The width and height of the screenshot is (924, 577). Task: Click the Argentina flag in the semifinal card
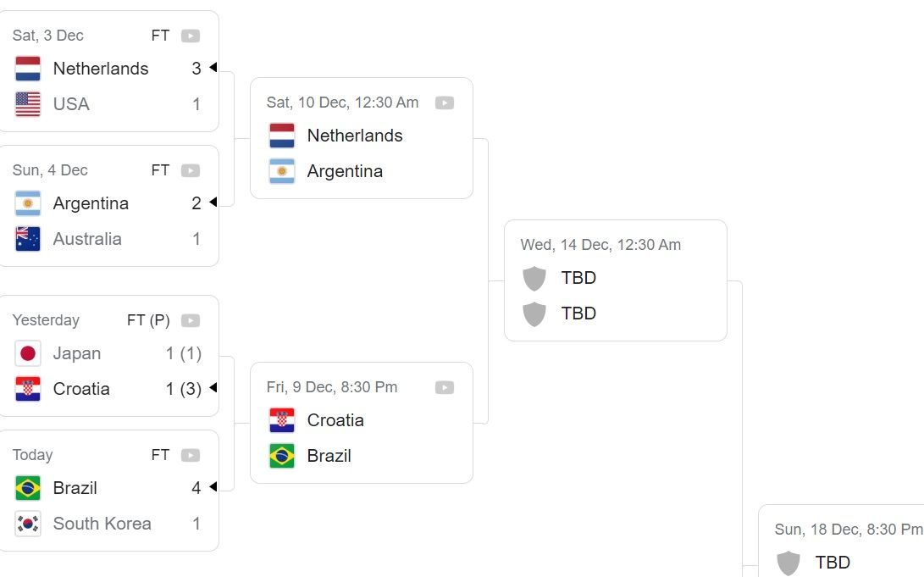[x=280, y=171]
